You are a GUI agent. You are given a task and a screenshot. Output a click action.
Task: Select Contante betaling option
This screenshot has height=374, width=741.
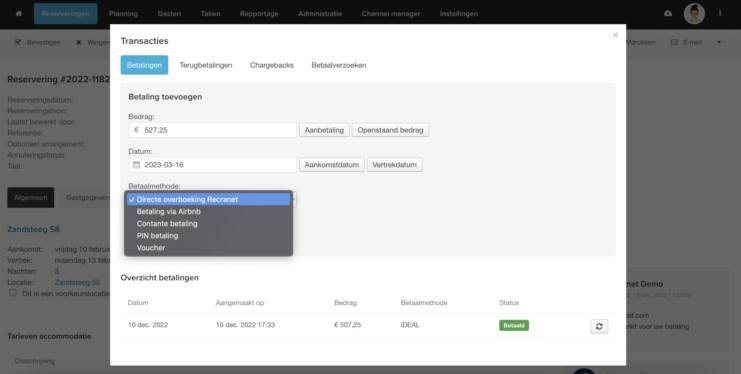[x=208, y=224]
